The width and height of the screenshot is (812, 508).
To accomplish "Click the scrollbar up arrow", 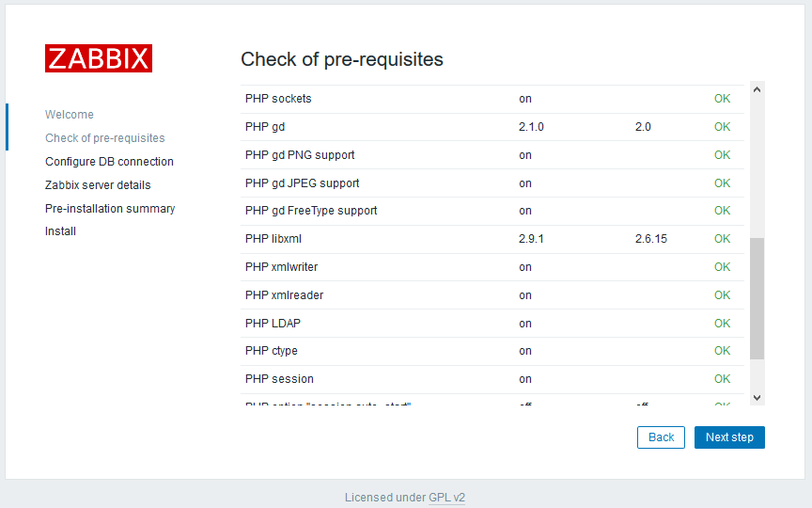I will pyautogui.click(x=757, y=89).
